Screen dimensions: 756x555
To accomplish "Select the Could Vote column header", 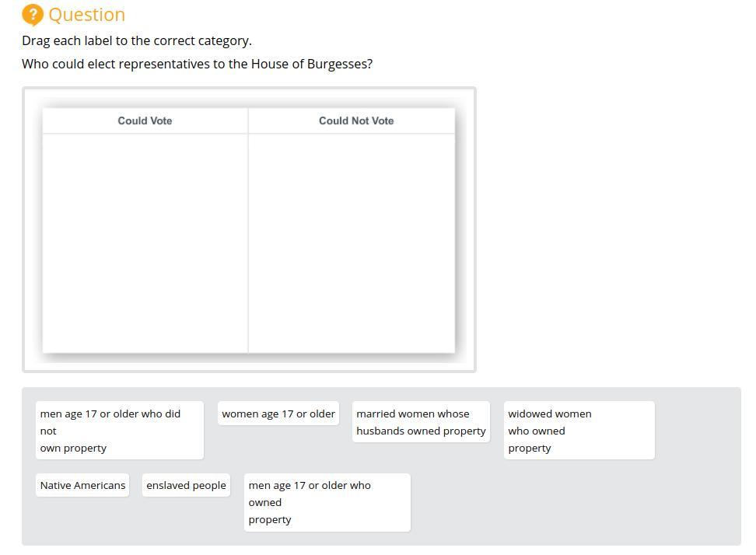I will click(145, 120).
